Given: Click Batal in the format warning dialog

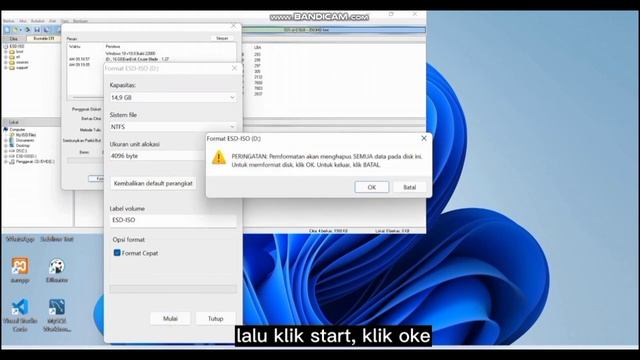Looking at the screenshot, I should [409, 187].
